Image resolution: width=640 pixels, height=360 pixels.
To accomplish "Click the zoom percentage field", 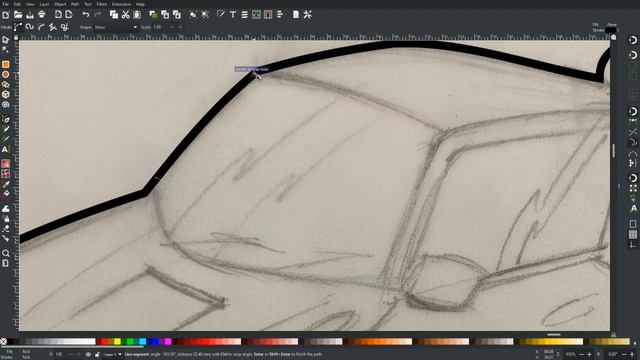I will (571, 354).
